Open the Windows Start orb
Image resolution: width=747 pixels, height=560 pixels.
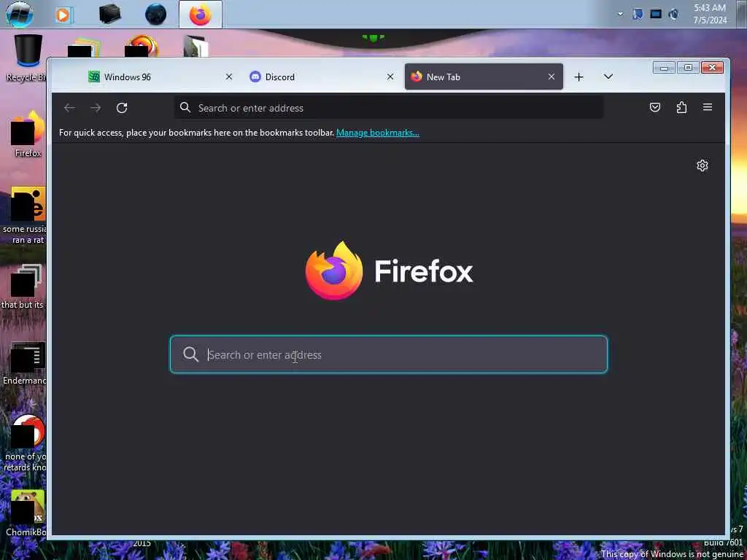point(20,14)
